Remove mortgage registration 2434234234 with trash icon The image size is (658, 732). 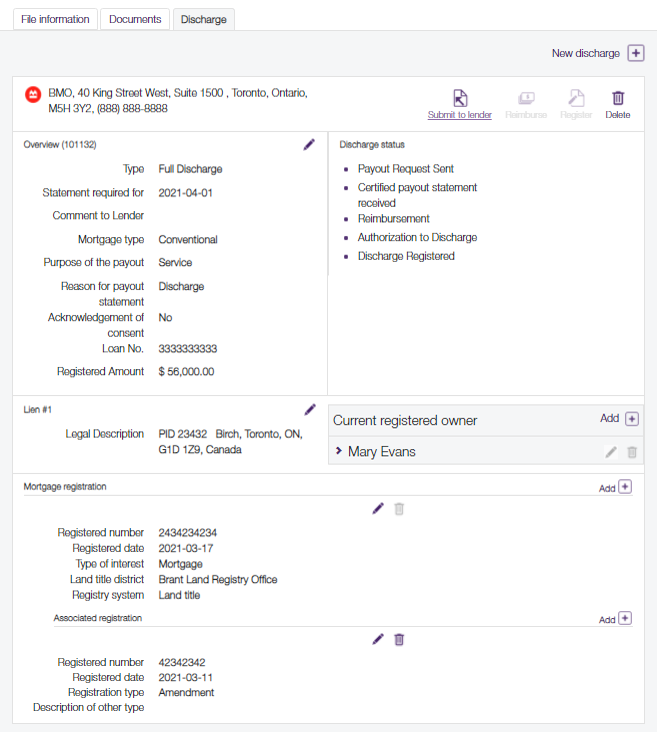[x=399, y=508]
